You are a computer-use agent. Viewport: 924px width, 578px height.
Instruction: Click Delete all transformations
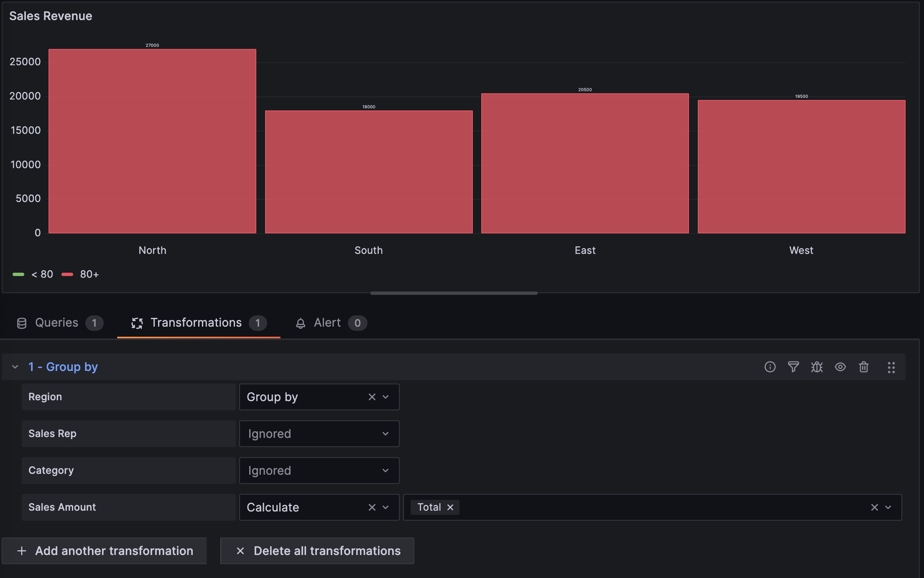(x=317, y=551)
